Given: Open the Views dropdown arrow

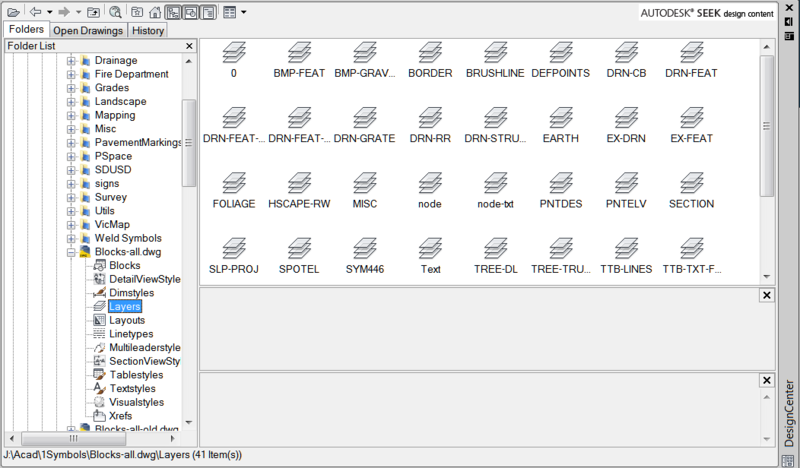Looking at the screenshot, I should [x=243, y=12].
